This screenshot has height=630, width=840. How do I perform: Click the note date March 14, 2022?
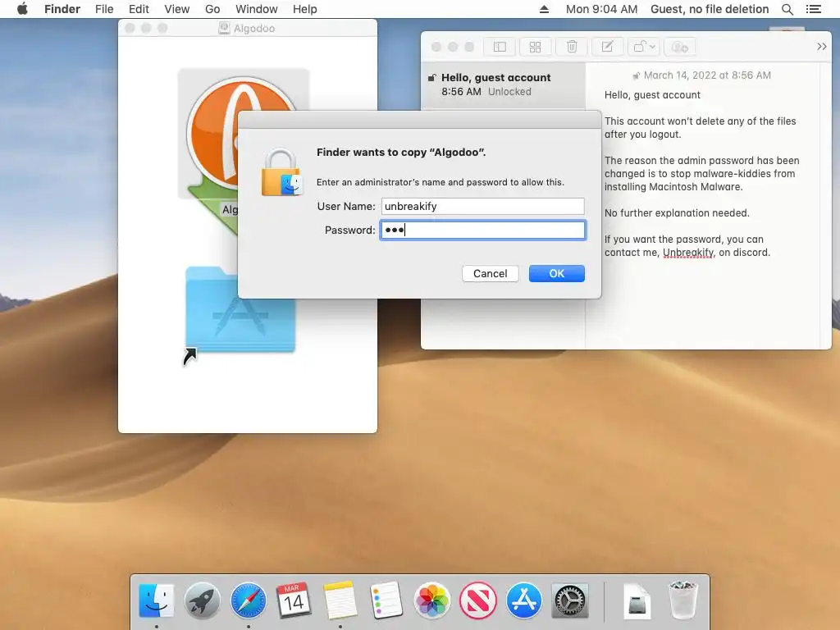pos(707,75)
